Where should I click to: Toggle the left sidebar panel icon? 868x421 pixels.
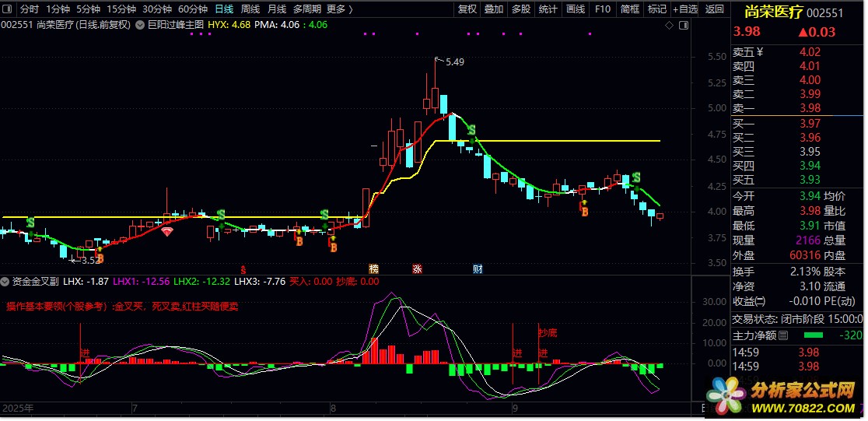click(x=8, y=9)
